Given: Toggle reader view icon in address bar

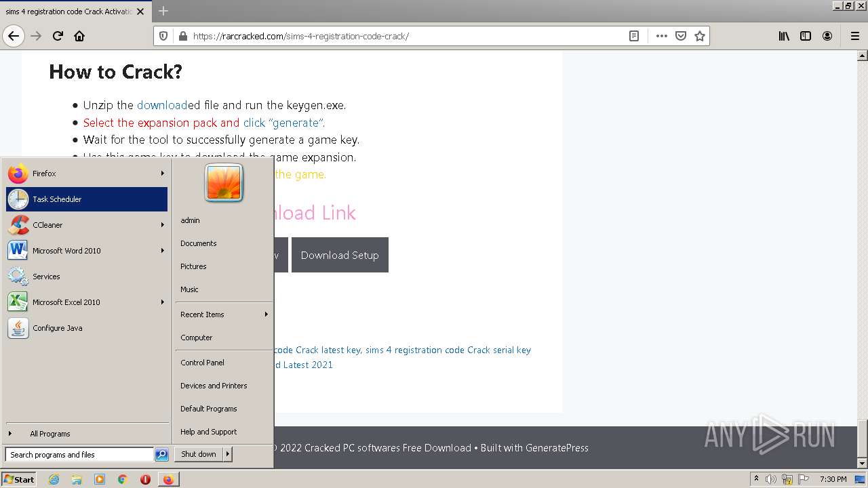Looking at the screenshot, I should tap(634, 36).
